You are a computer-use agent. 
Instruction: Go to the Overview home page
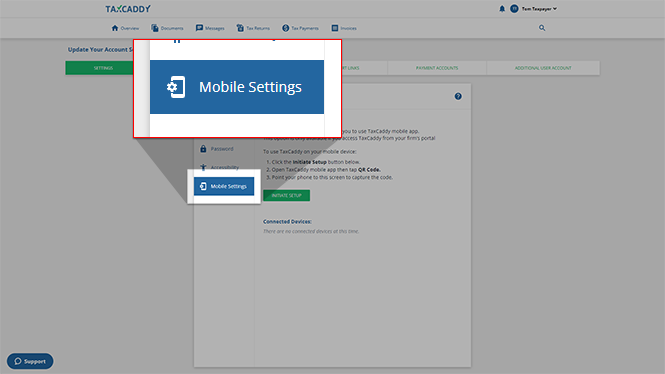[x=125, y=28]
